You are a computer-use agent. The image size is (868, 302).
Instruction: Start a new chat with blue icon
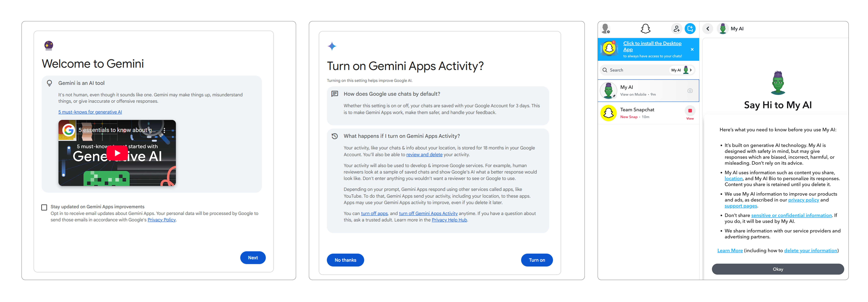(690, 29)
